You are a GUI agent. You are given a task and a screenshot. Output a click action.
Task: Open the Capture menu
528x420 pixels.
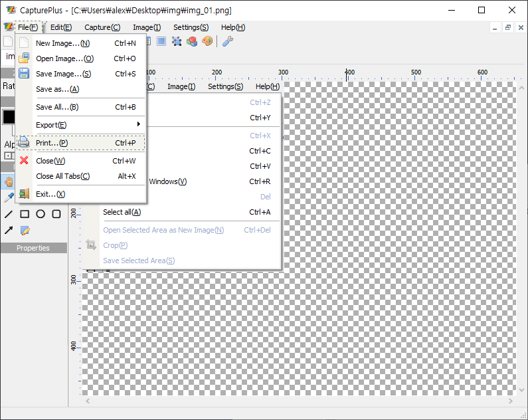coord(102,27)
